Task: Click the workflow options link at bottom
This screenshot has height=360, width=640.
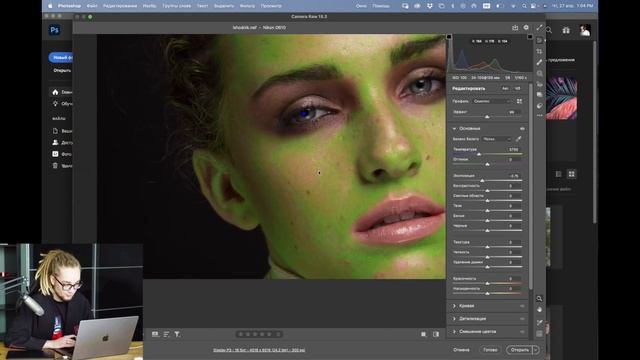Action: coord(259,350)
